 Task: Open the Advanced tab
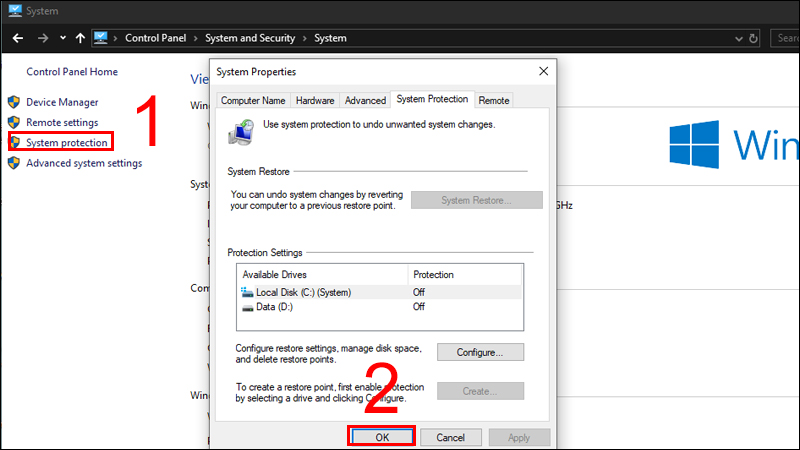point(365,100)
